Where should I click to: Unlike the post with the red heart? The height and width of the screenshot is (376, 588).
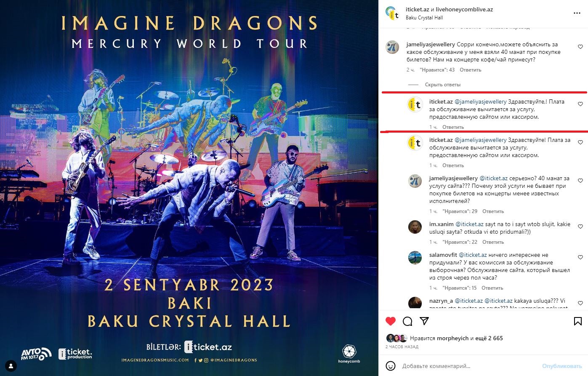(391, 321)
